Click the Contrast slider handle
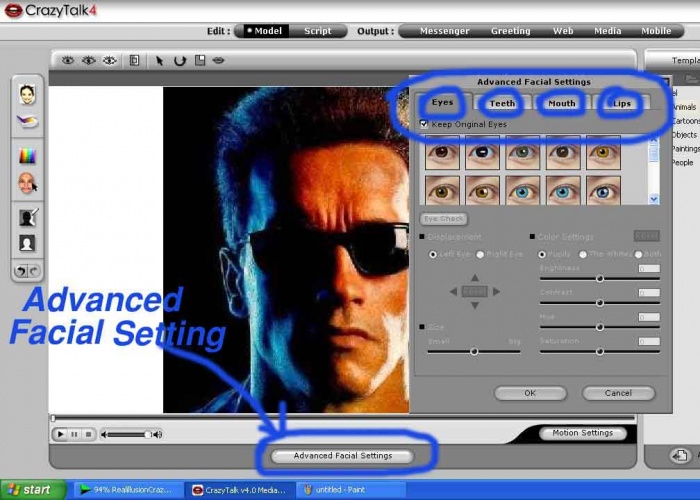Image resolution: width=700 pixels, height=500 pixels. (x=600, y=303)
